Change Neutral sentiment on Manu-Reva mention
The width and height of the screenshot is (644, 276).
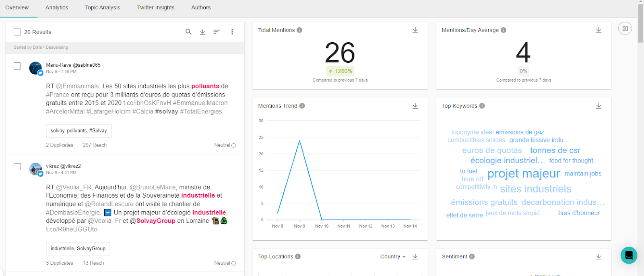click(x=225, y=145)
